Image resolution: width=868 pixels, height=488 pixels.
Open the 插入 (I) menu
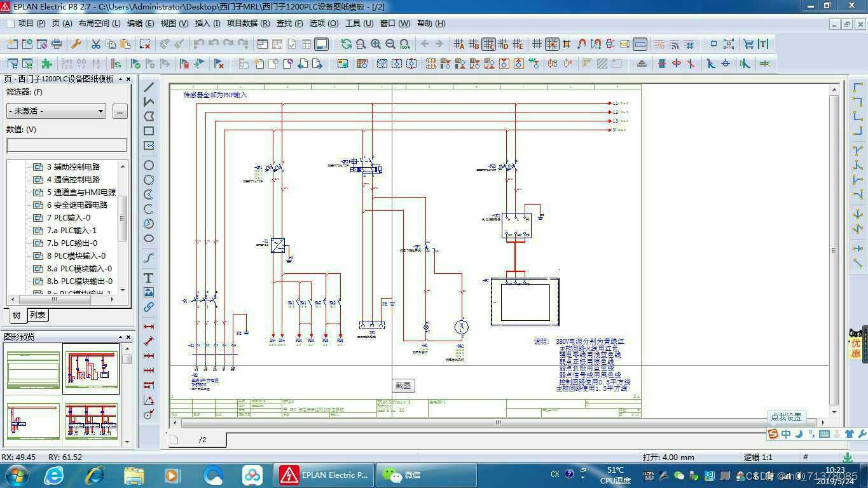(207, 24)
